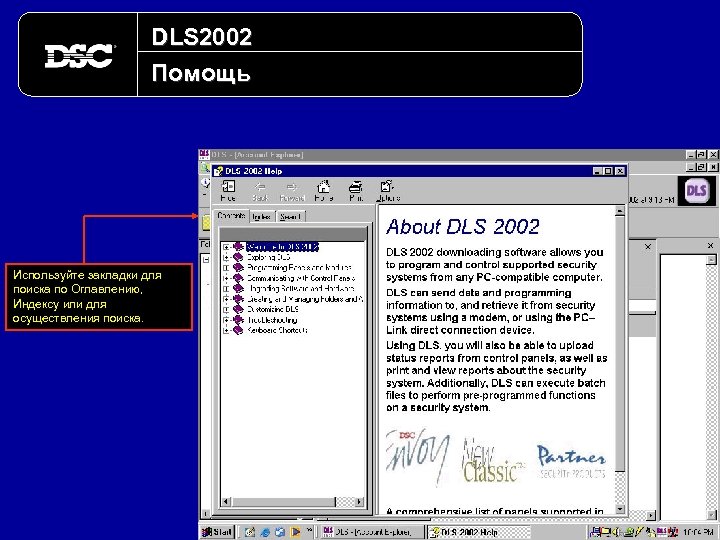This screenshot has height=540, width=720.
Task: Expand the Troubleshooting node
Action: 226,320
